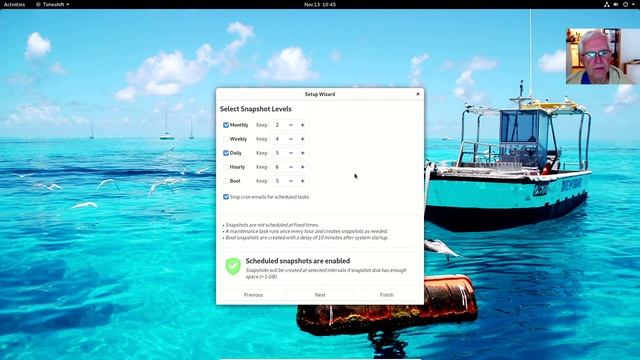Viewport: 640px width, 360px height.
Task: Increase the Boot keep count with plus
Action: point(302,181)
